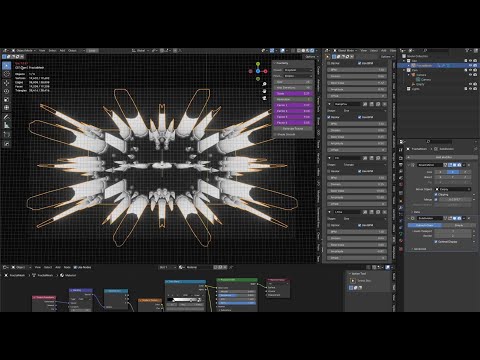Toggle Shade Smooth checkbox in Fractality panel
The height and width of the screenshot is (360, 480).
pos(276,134)
